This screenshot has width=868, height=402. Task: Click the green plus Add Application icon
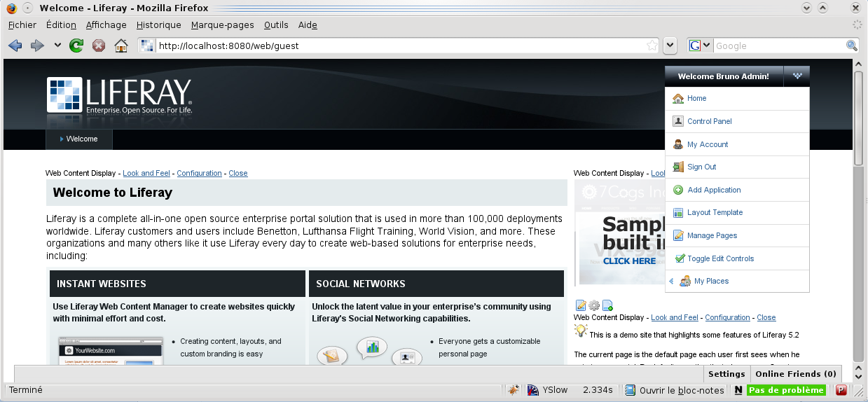coord(677,190)
